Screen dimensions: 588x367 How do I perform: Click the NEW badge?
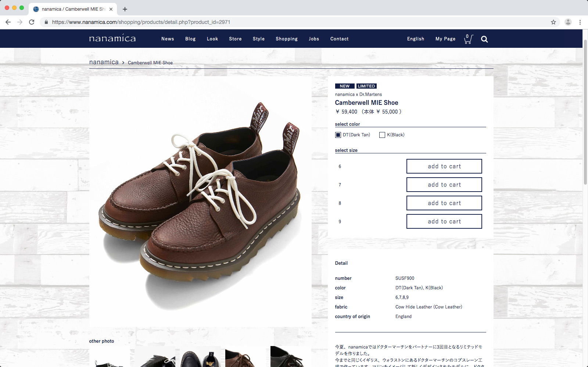345,86
